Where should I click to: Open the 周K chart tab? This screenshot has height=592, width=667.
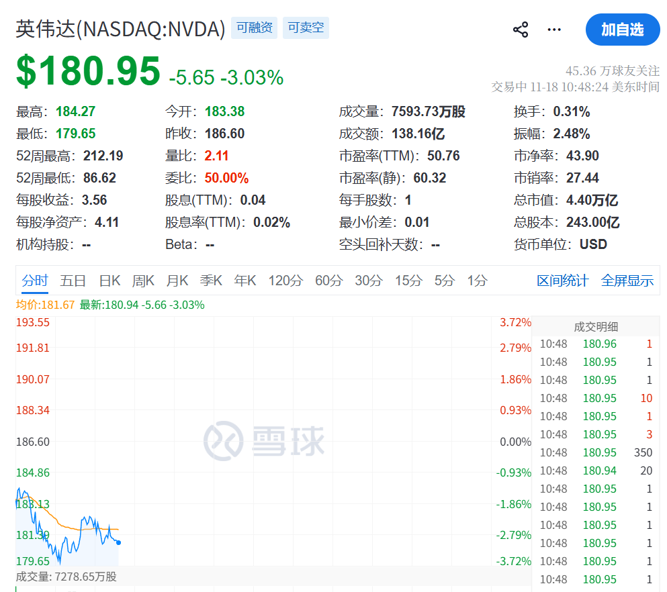143,280
